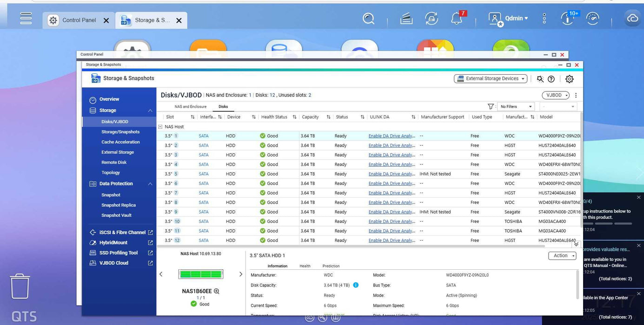Image resolution: width=644 pixels, height=325 pixels.
Task: Open VJBOD Cloud external link icon
Action: 150,263
